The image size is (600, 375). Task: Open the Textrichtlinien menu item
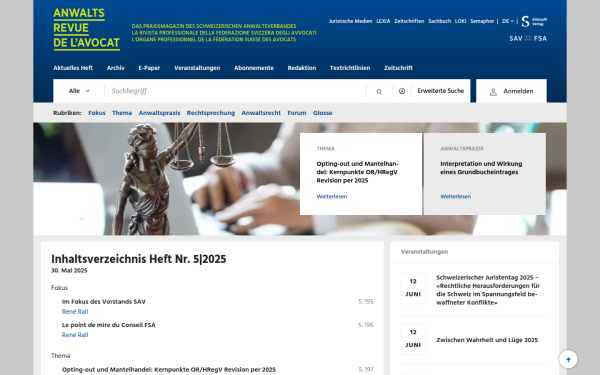(350, 68)
